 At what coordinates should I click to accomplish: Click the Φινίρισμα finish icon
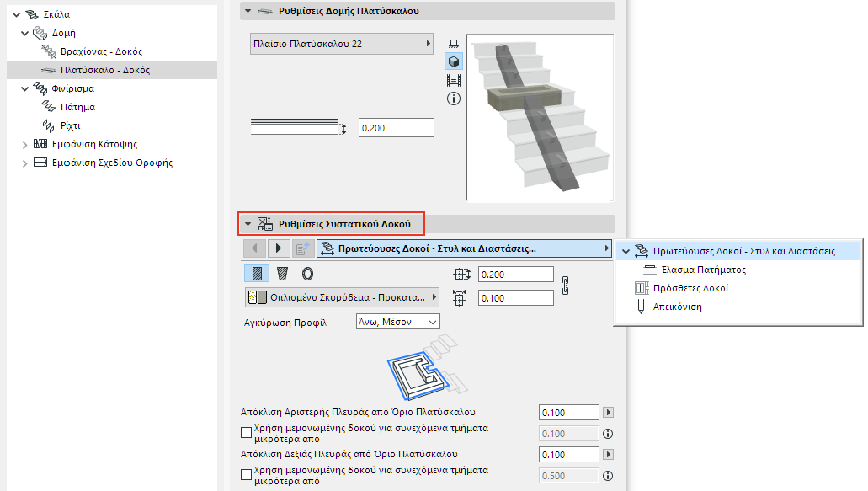40,88
